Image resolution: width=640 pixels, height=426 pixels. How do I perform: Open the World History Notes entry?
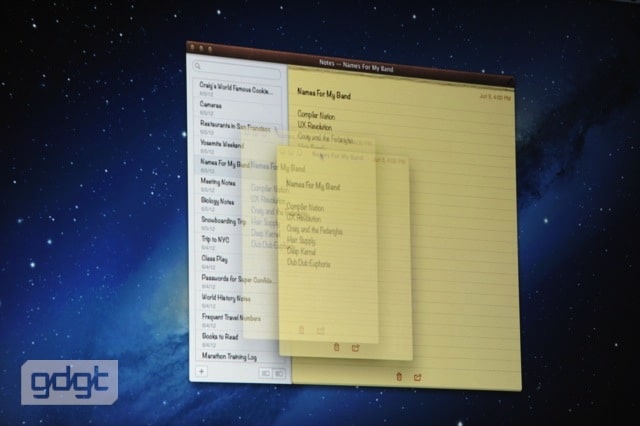tap(226, 297)
